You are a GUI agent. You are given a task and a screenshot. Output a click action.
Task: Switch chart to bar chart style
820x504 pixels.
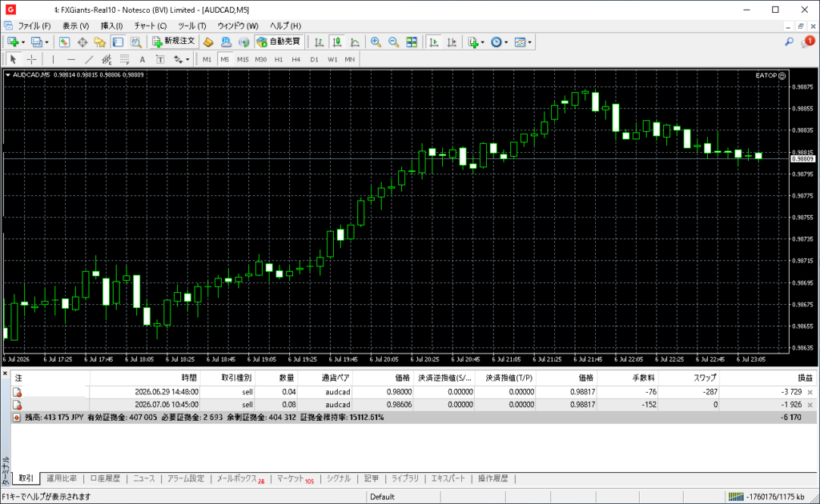(319, 42)
